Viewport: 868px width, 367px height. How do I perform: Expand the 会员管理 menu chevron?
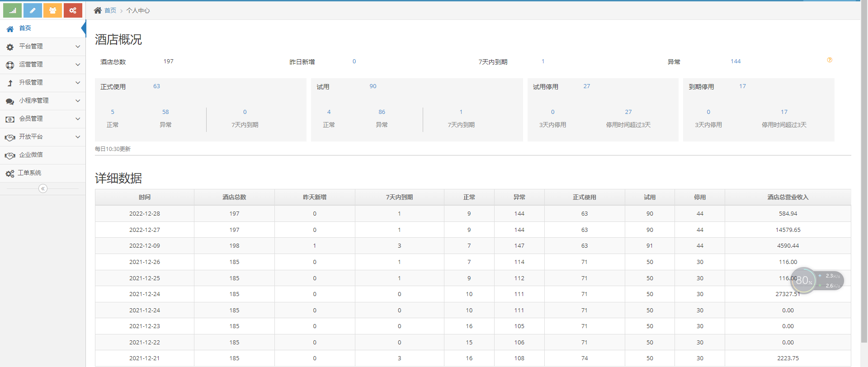point(78,119)
